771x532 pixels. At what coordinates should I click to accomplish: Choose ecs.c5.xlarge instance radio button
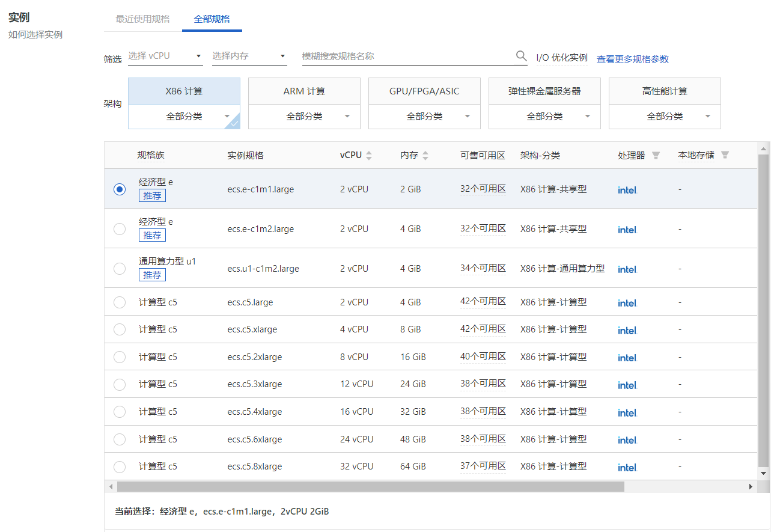point(120,329)
